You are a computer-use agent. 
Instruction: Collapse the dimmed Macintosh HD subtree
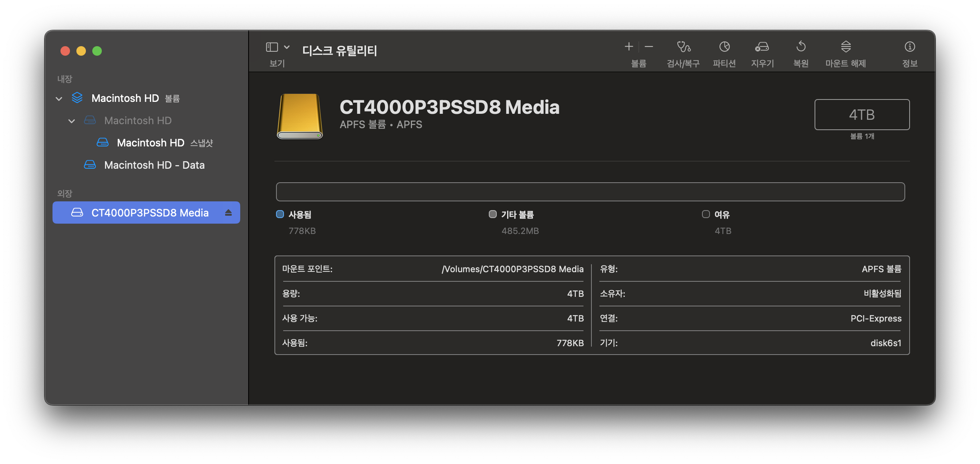pos(72,121)
